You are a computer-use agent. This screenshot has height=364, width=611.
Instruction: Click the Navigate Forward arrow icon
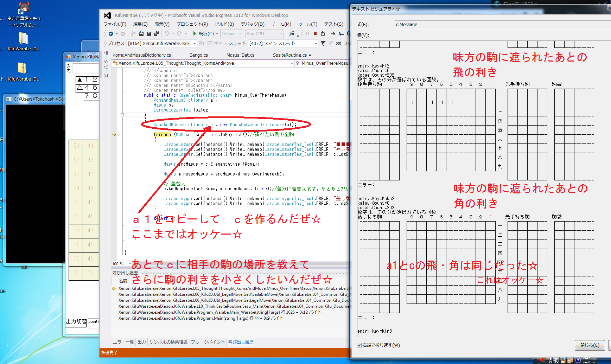click(x=122, y=34)
